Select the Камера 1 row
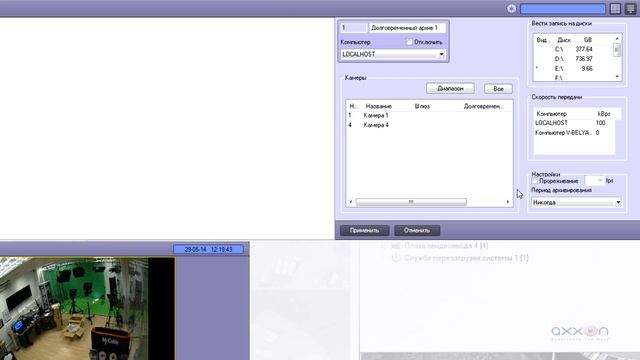 (429, 116)
